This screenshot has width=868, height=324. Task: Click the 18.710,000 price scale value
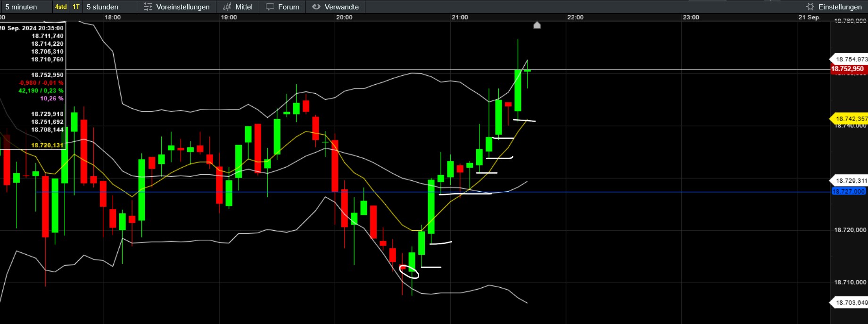850,282
